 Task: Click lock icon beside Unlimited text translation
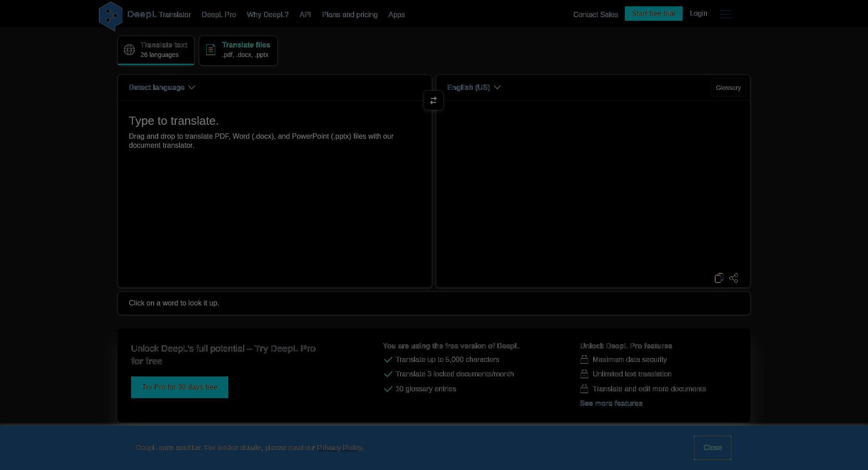pyautogui.click(x=584, y=374)
